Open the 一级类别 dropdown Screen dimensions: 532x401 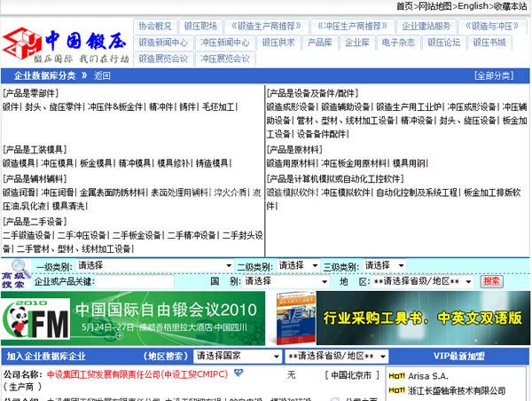click(154, 265)
